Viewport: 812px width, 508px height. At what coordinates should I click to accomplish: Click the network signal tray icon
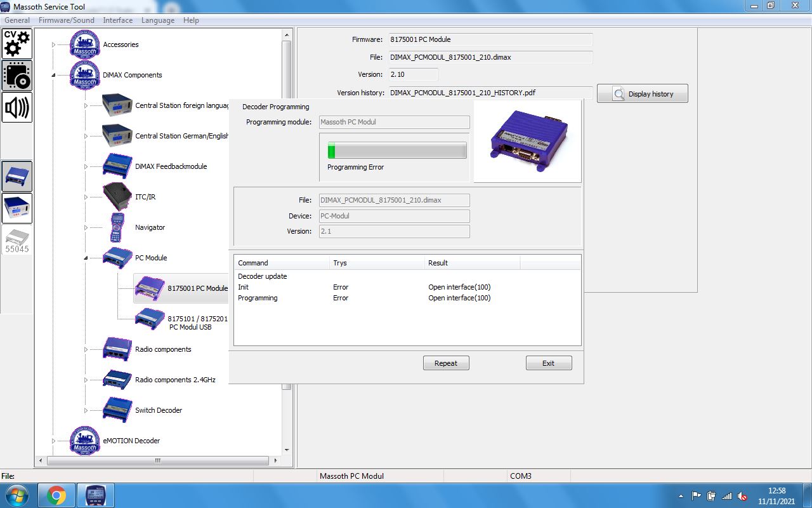point(727,496)
